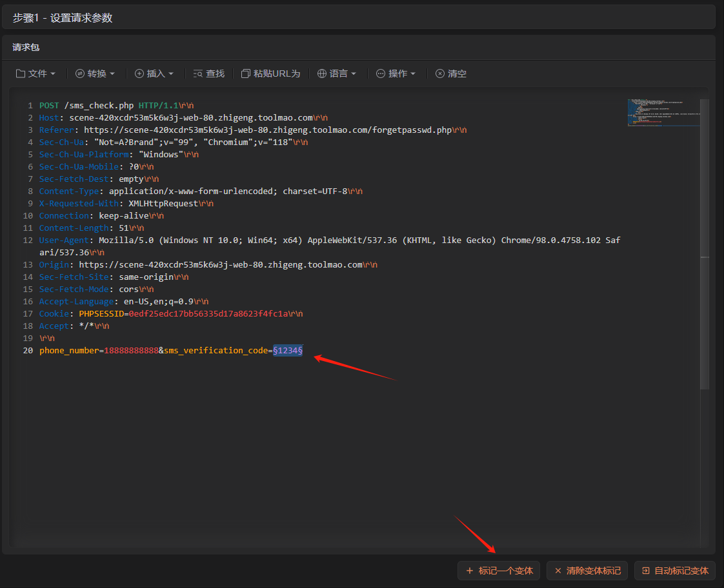The height and width of the screenshot is (588, 724).
Task: Click the folder icon beside 文件
Action: [20, 73]
